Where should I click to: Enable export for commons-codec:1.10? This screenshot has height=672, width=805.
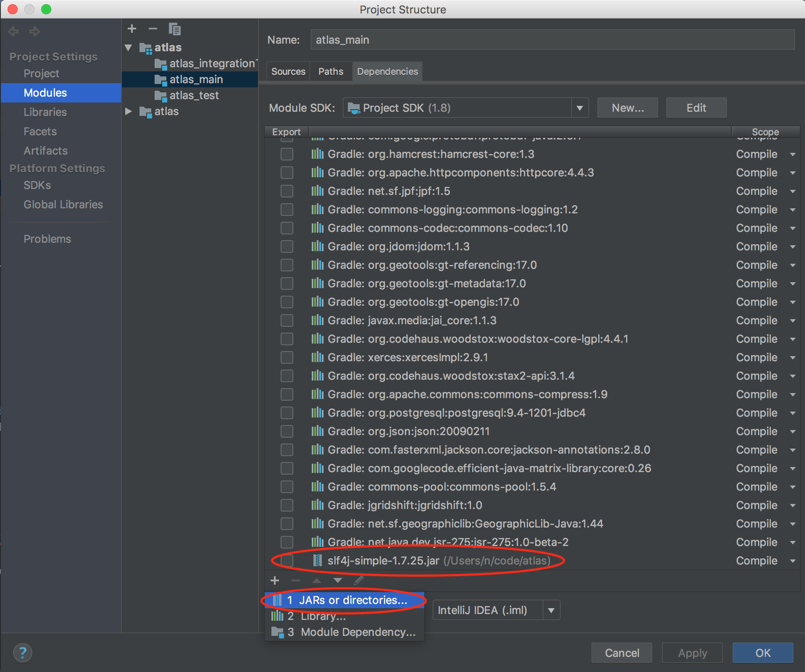pos(287,228)
